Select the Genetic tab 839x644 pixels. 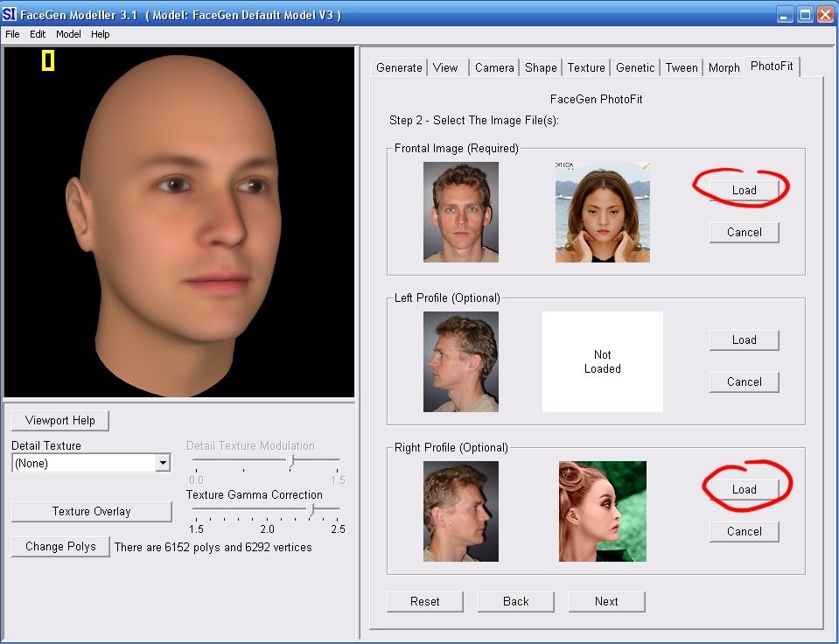tap(635, 67)
